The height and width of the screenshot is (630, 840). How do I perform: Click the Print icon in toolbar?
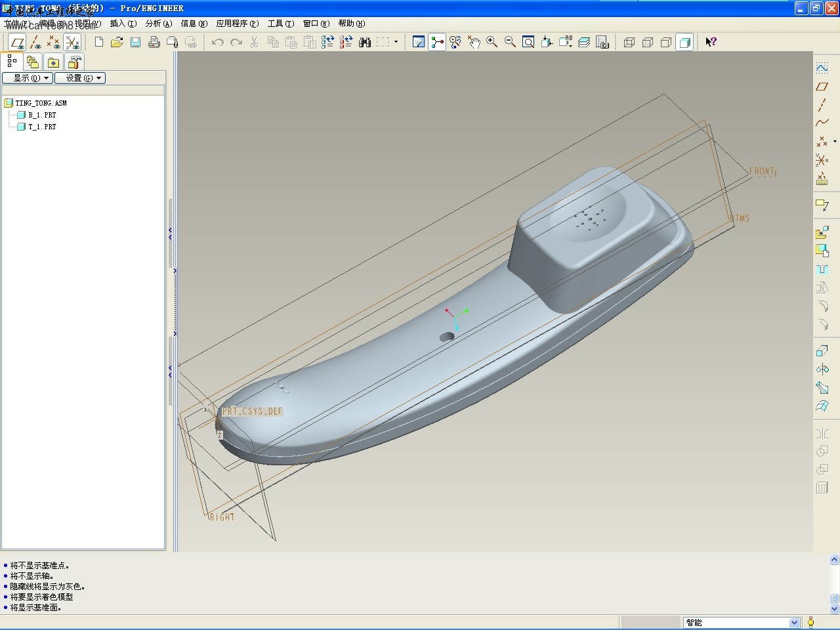pyautogui.click(x=154, y=43)
